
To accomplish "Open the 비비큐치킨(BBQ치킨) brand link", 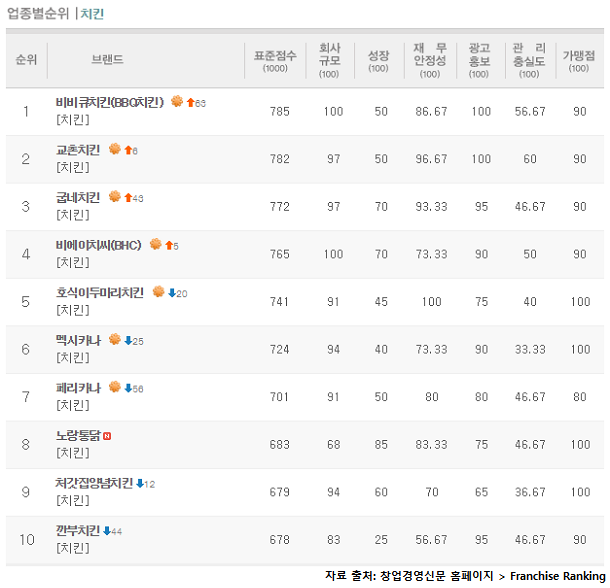I will 110,102.
